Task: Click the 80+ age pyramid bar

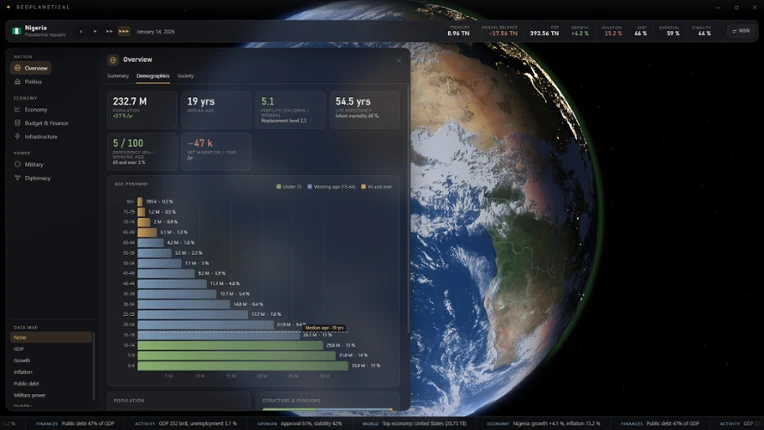Action: (x=140, y=202)
